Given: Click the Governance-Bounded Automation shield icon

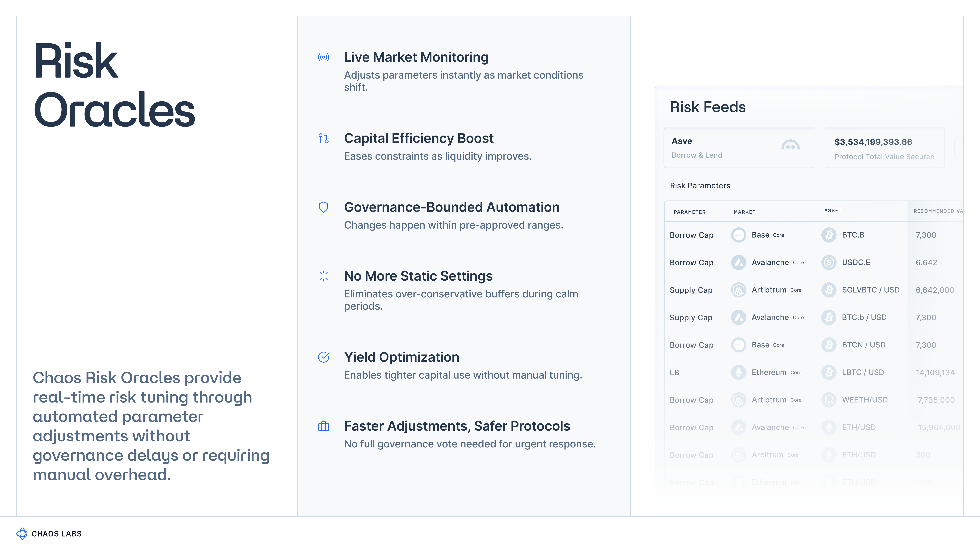Looking at the screenshot, I should pyautogui.click(x=323, y=207).
